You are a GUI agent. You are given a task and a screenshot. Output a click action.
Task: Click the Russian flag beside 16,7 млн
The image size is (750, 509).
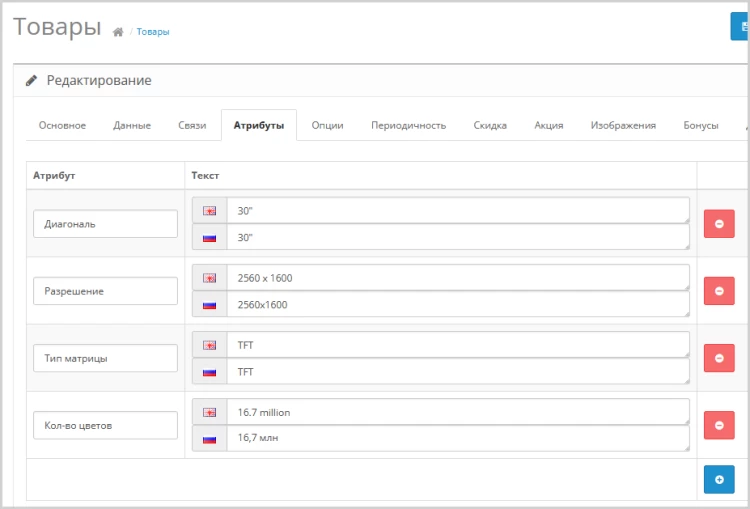[x=210, y=439]
